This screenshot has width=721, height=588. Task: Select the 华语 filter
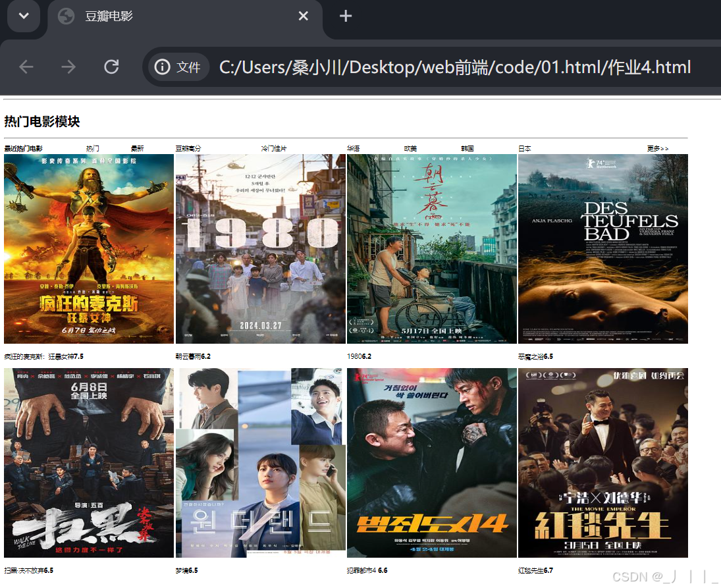pyautogui.click(x=353, y=149)
